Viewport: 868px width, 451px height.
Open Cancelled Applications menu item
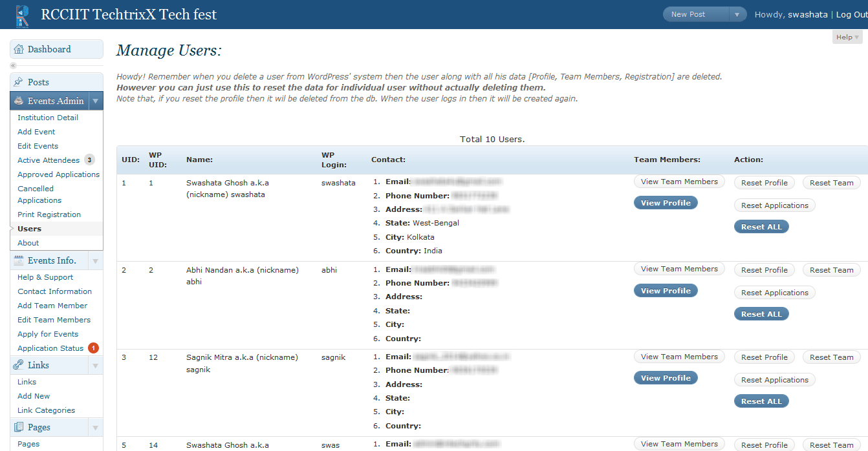pyautogui.click(x=39, y=194)
